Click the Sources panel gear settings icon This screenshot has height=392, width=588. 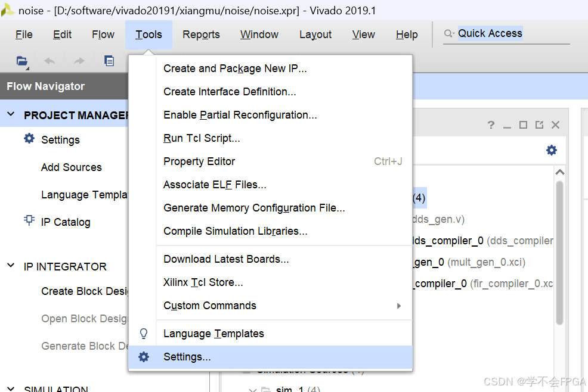point(551,150)
